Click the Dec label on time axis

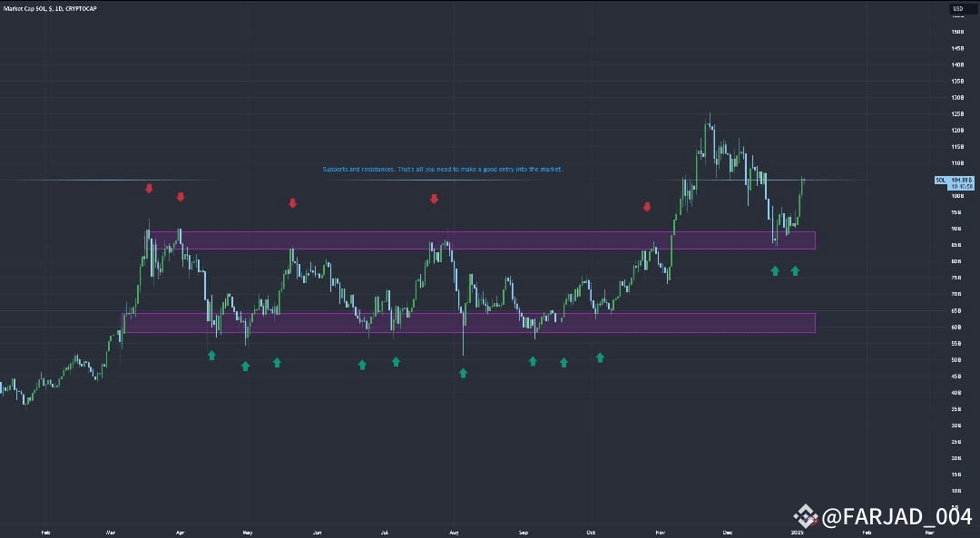728,533
